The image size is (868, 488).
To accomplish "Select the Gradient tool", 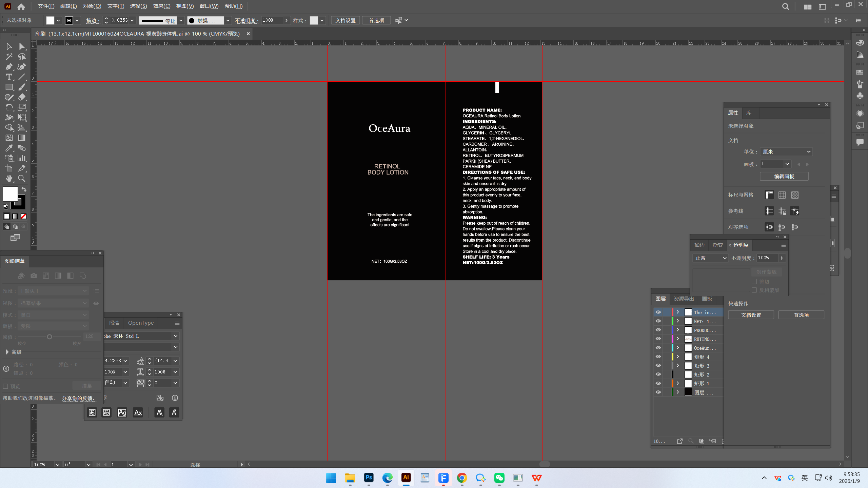I will pyautogui.click(x=22, y=138).
